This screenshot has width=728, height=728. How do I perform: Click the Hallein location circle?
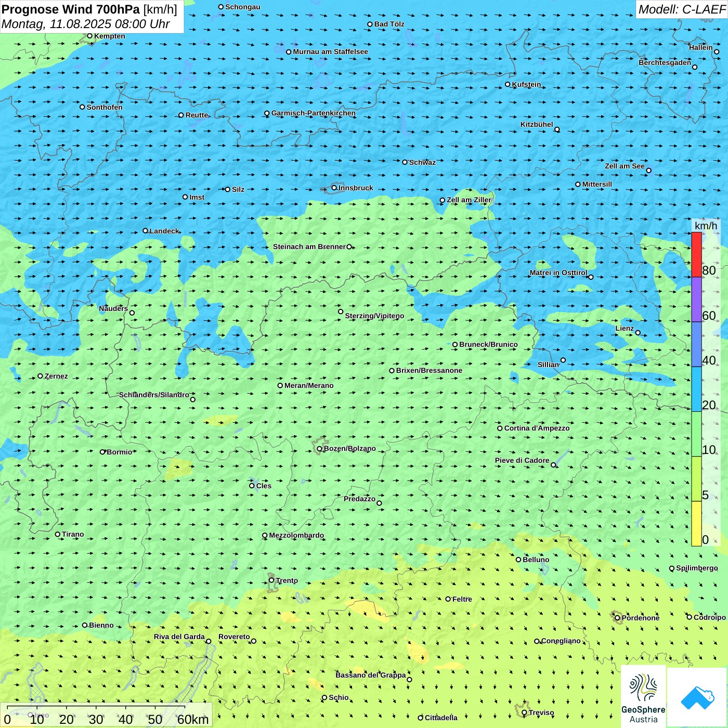tap(717, 51)
